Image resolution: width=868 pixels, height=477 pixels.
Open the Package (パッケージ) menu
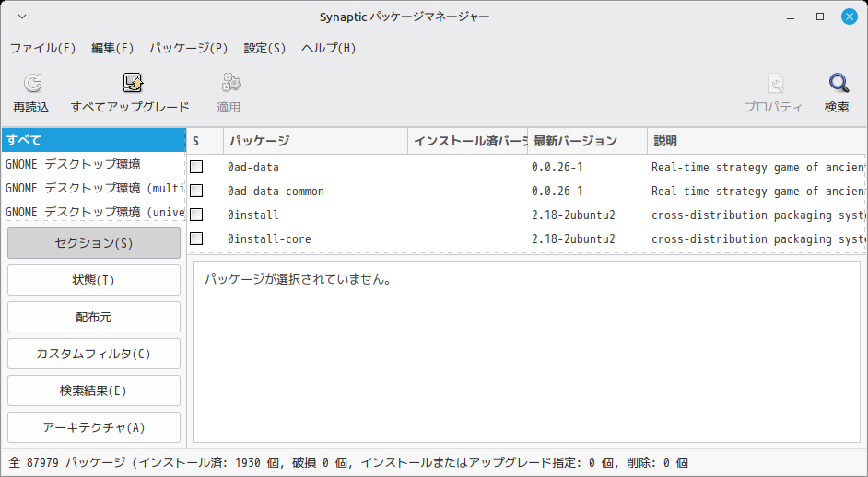tap(189, 48)
